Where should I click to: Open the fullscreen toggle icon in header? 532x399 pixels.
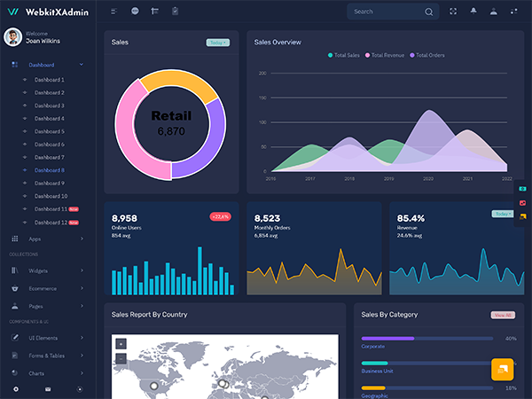point(453,12)
